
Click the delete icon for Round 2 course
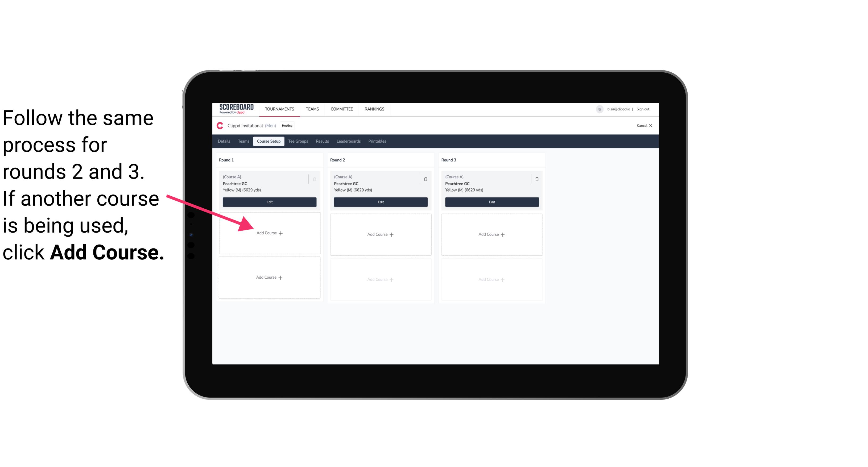coord(425,178)
